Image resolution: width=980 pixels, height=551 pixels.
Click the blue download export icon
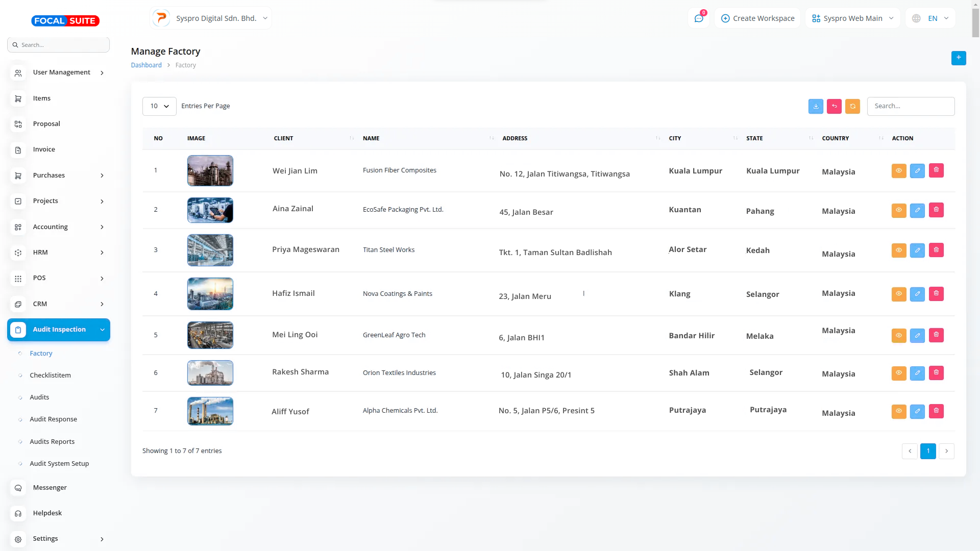pyautogui.click(x=816, y=106)
